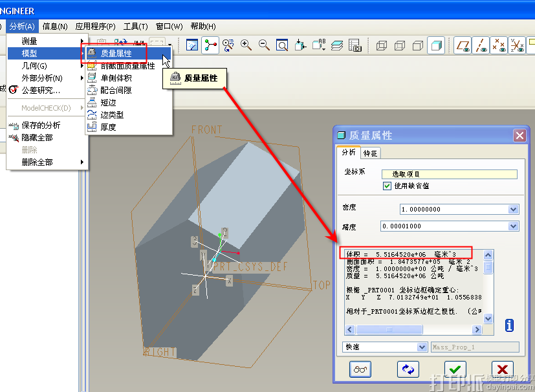The height and width of the screenshot is (392, 535).
Task: Toggle the spin center icon
Action: (x=210, y=45)
